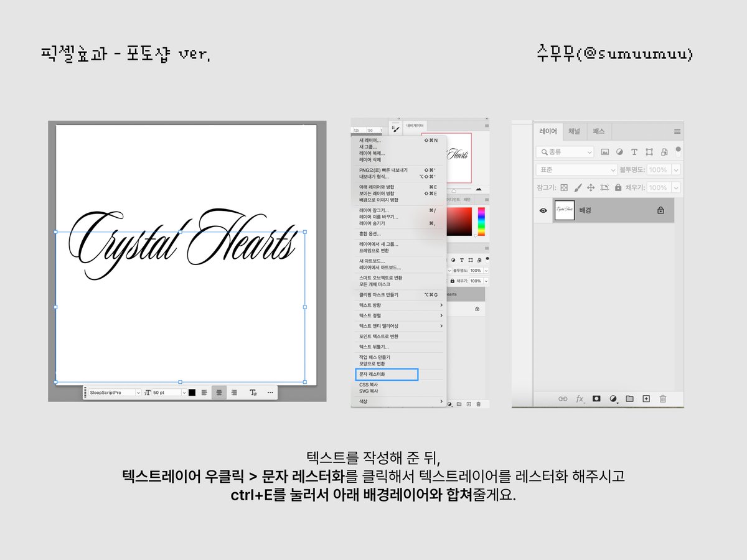Choose 새 레이어... in context menu

(x=400, y=141)
